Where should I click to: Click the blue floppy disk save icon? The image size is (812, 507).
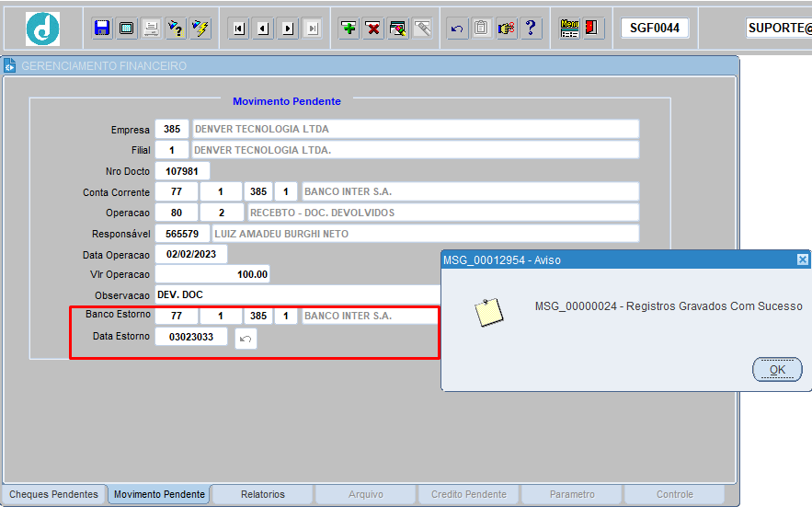click(101, 28)
